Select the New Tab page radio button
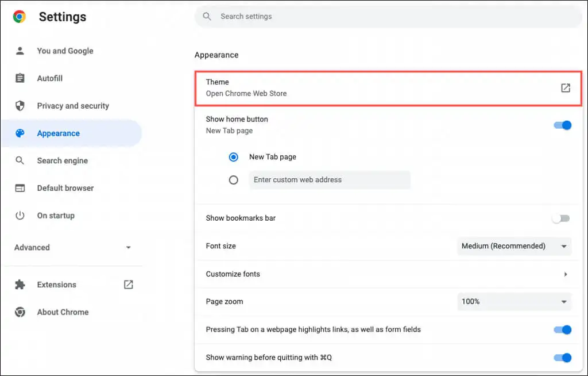The height and width of the screenshot is (376, 588). tap(234, 157)
